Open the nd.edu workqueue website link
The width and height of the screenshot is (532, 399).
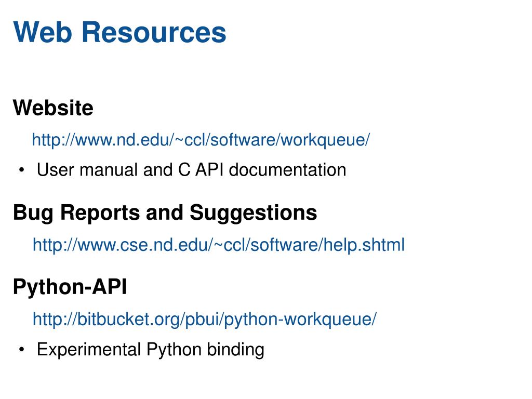click(x=201, y=140)
